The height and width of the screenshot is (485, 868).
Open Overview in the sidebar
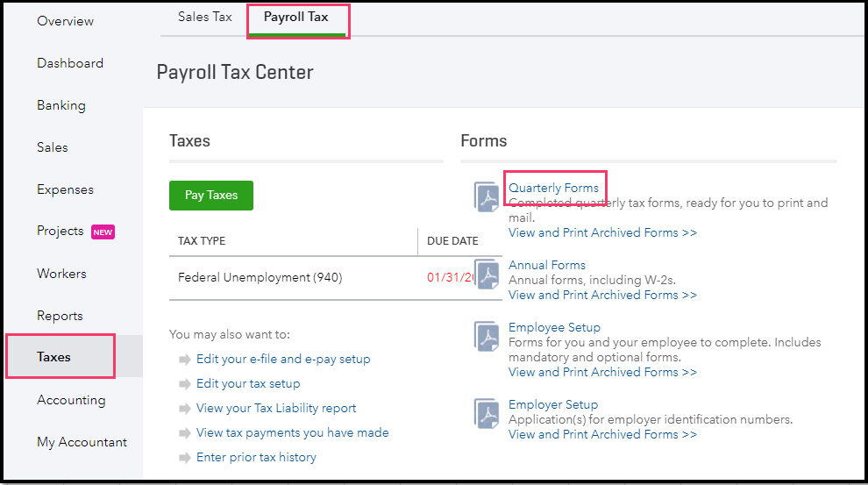(66, 21)
